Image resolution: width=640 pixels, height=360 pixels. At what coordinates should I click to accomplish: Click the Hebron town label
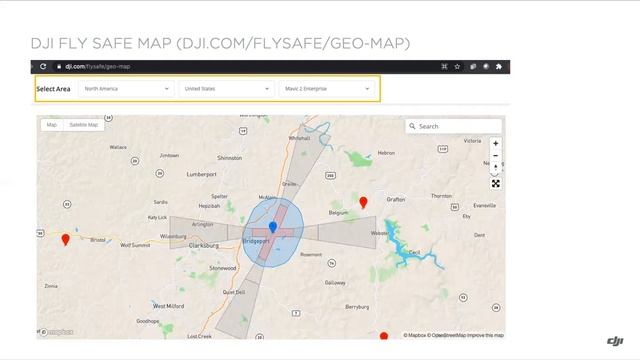tap(386, 153)
